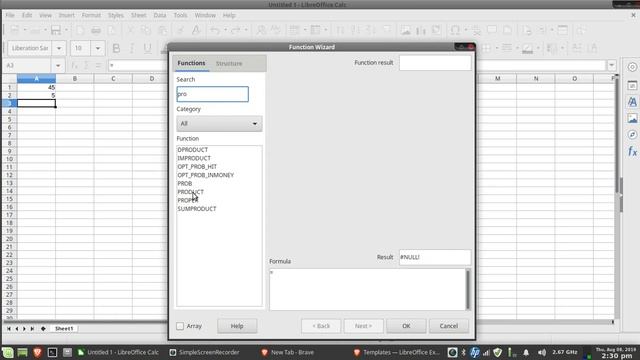Click the Find & Replace icon

coord(261,30)
